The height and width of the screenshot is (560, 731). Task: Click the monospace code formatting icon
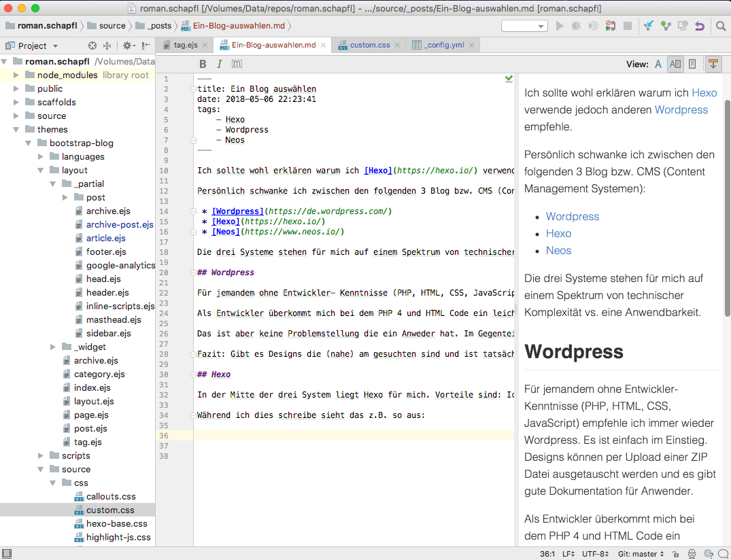237,64
